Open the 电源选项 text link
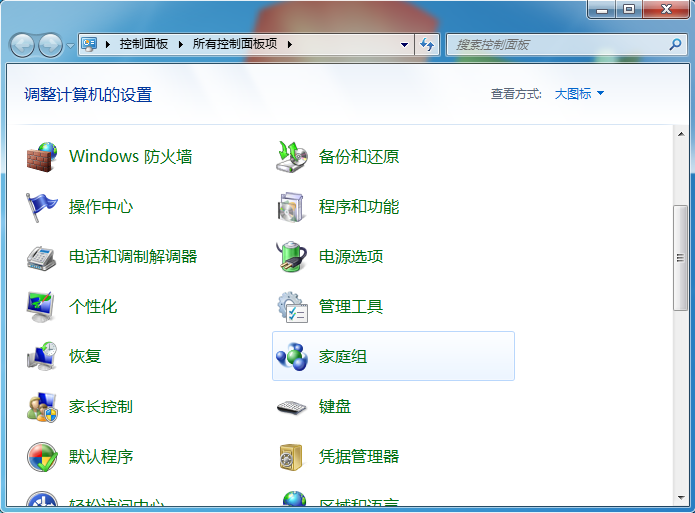Screen dimensions: 695x513 (x=351, y=257)
